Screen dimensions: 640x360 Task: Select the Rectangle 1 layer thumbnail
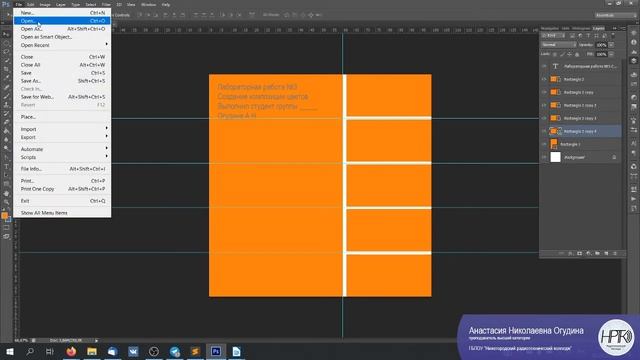(554, 144)
